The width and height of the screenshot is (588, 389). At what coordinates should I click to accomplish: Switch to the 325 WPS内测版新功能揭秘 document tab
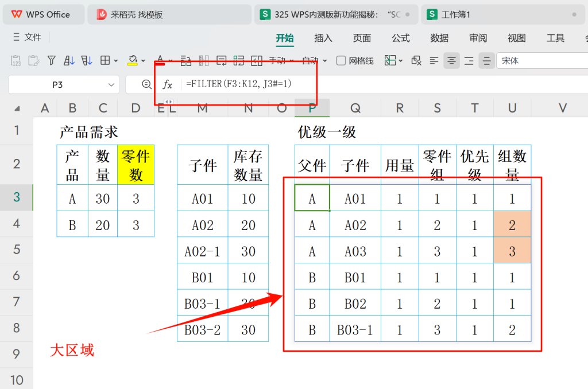click(x=336, y=14)
